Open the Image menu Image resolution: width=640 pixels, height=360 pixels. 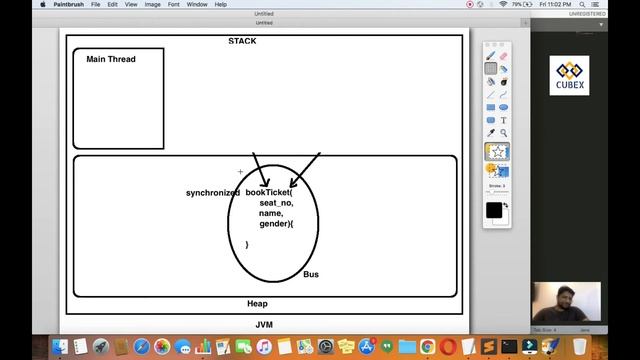(152, 4)
